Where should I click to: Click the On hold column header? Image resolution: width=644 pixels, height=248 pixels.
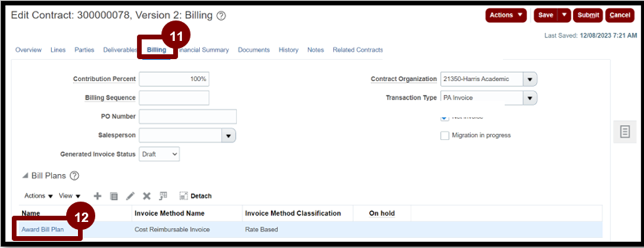[x=382, y=214]
